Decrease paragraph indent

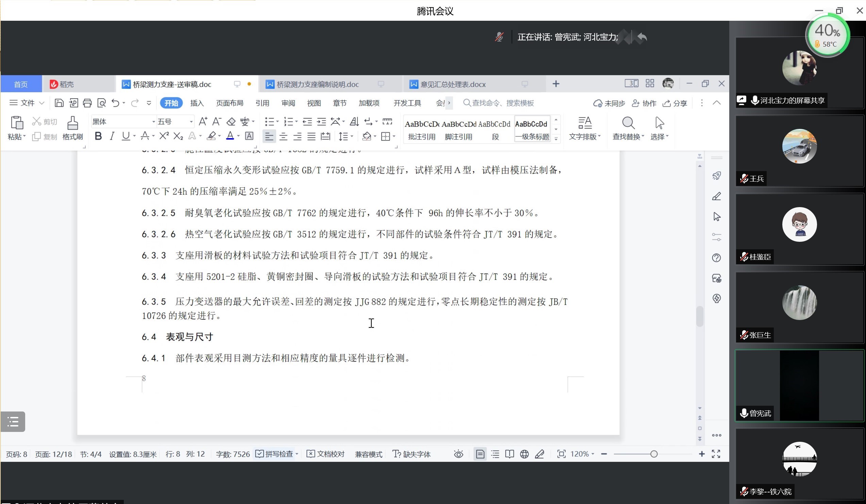(307, 122)
